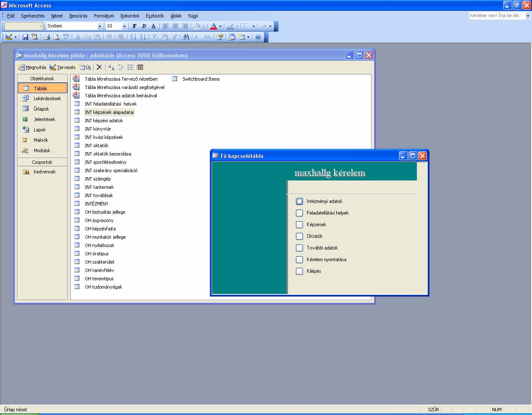Click the Intézményi adatok switchboard button

299,201
